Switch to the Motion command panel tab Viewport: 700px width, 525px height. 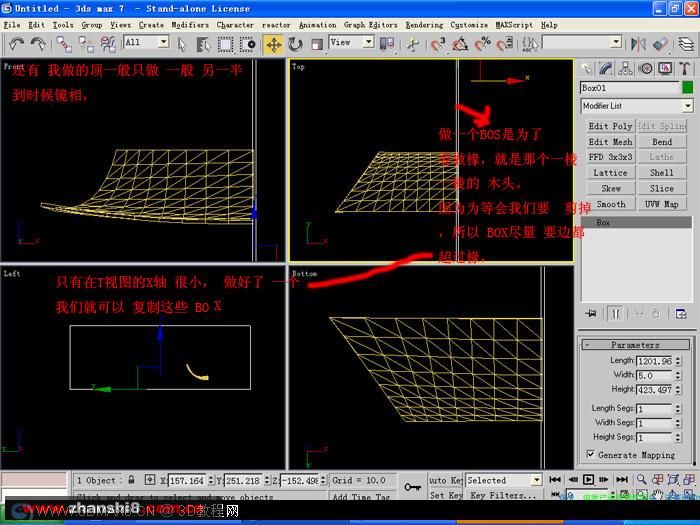point(645,68)
